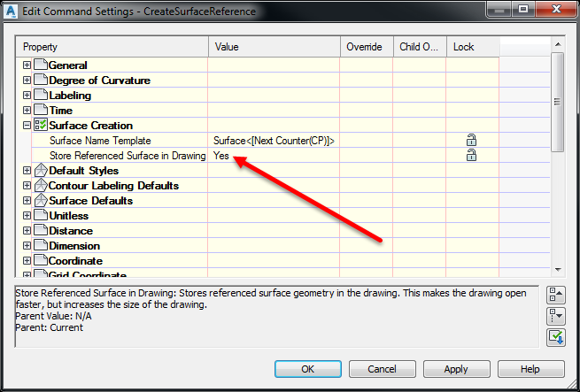Edit the Surface<[Next Counter(CP)]> value

(x=274, y=141)
